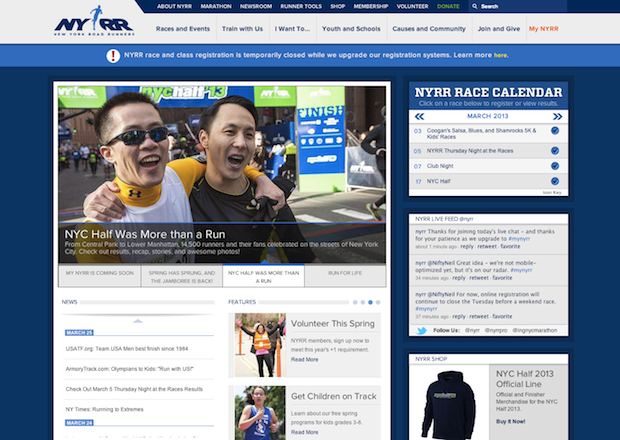Select Spring Has Sprung Jamboree slide tab
This screenshot has width=620, height=440.
coord(182,276)
